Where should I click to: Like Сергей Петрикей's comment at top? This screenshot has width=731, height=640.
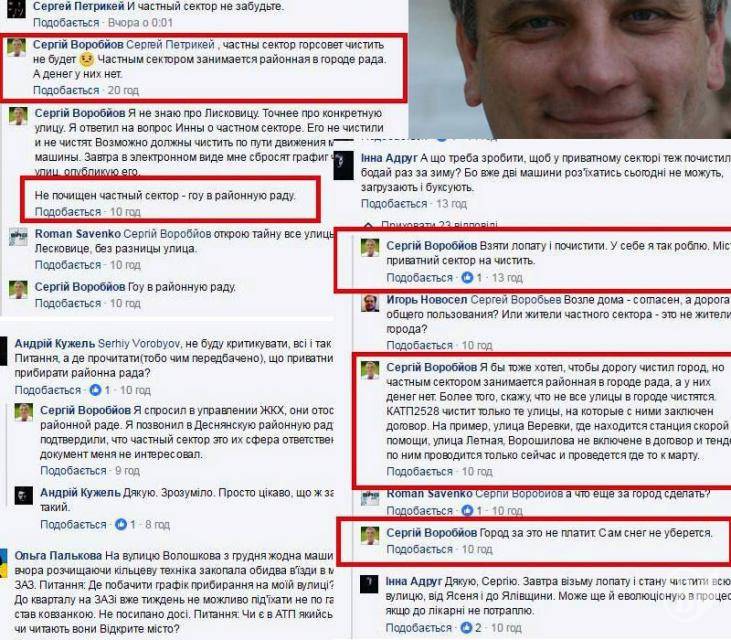66,22
